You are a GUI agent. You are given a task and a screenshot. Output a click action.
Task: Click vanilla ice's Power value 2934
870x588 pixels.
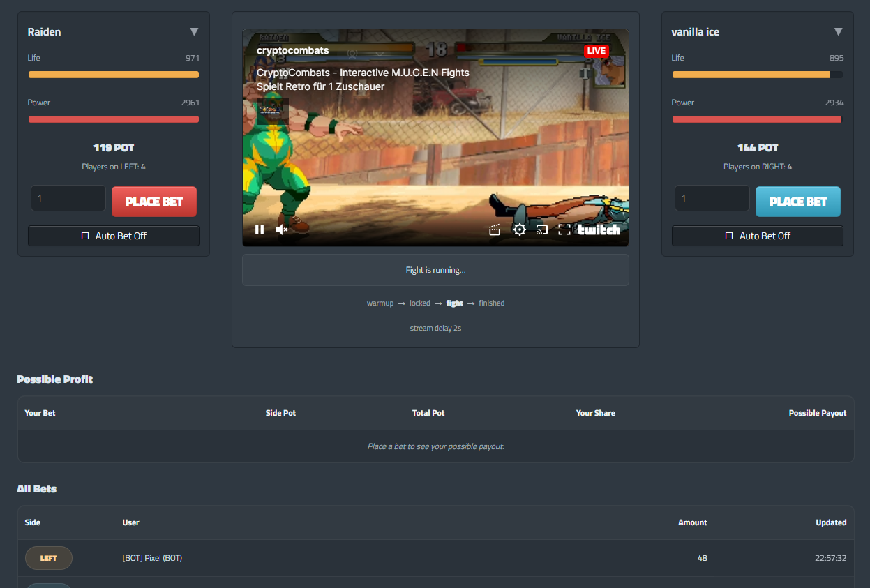(834, 103)
